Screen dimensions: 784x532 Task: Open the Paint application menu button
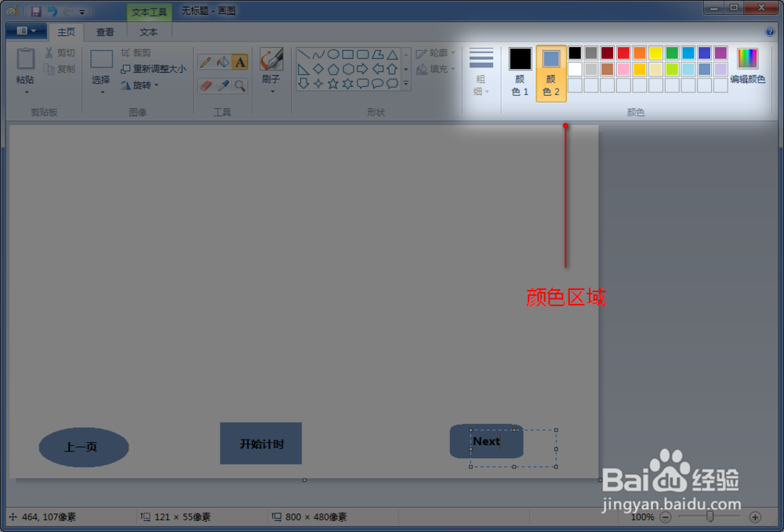coord(26,31)
